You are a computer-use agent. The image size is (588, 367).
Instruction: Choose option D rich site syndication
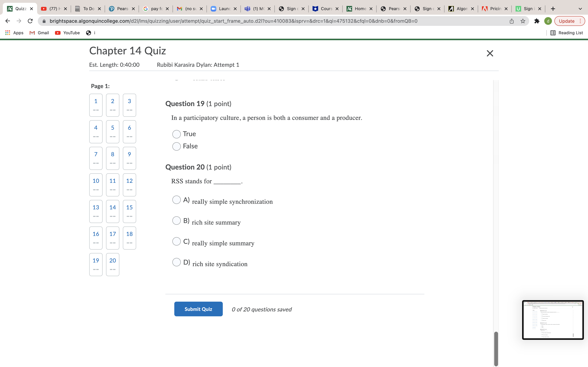(177, 262)
